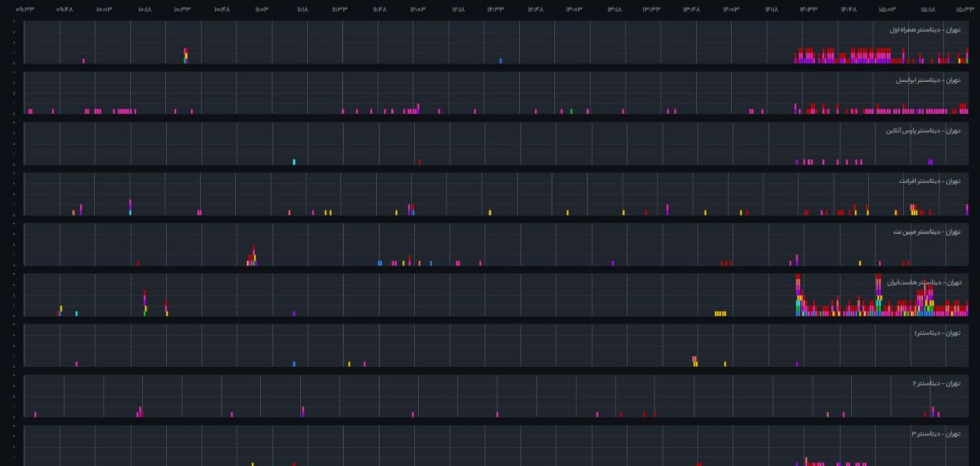Click the ۱۳:۴۸ time axis label
The width and height of the screenshot is (980, 466).
pyautogui.click(x=692, y=10)
